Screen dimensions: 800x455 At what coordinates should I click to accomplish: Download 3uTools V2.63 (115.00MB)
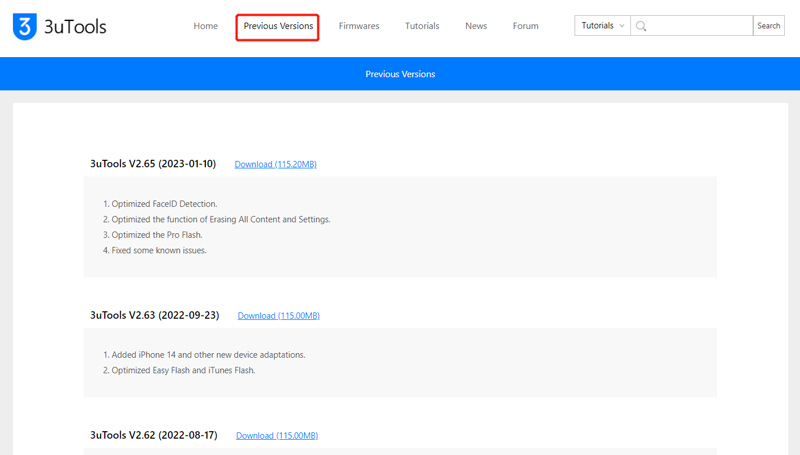pos(279,316)
